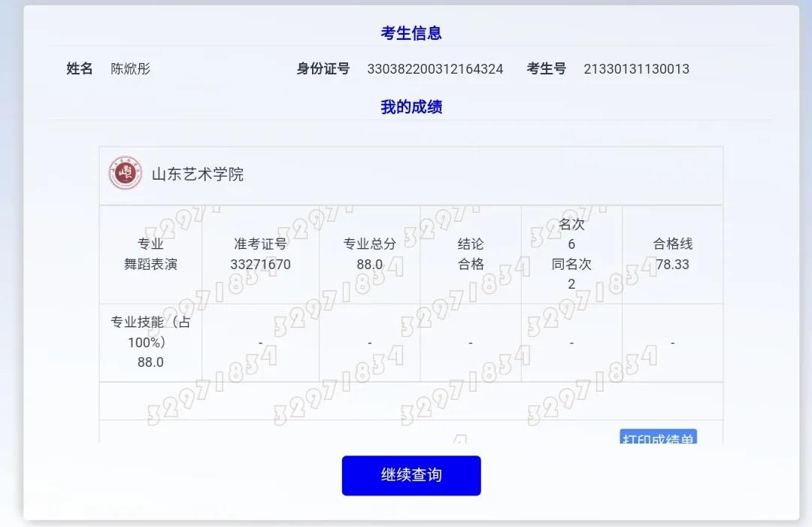812x527 pixels.
Task: Click the admission ticket number 33271670
Action: tap(260, 264)
